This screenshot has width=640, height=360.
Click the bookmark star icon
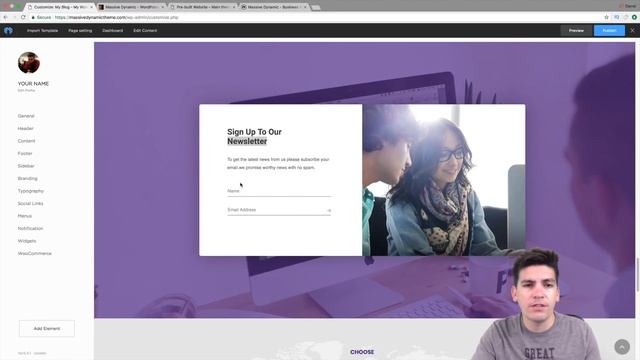click(606, 17)
